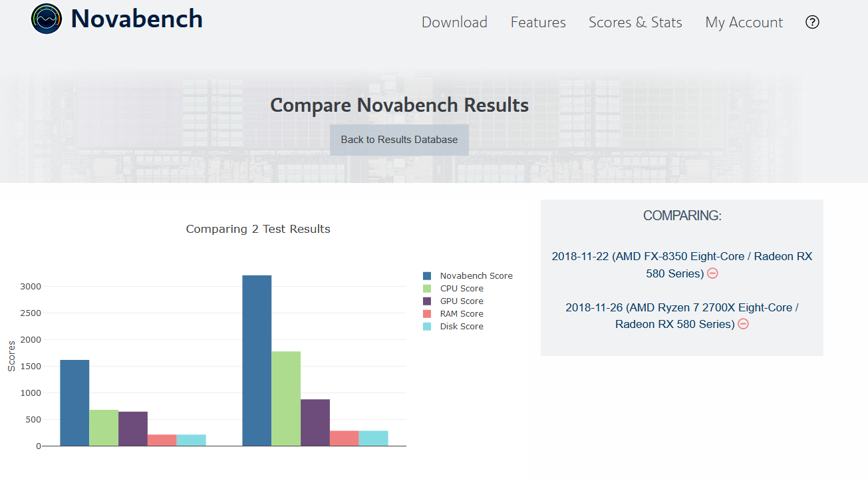Remove the Ryzen 7 2700X result

point(744,324)
